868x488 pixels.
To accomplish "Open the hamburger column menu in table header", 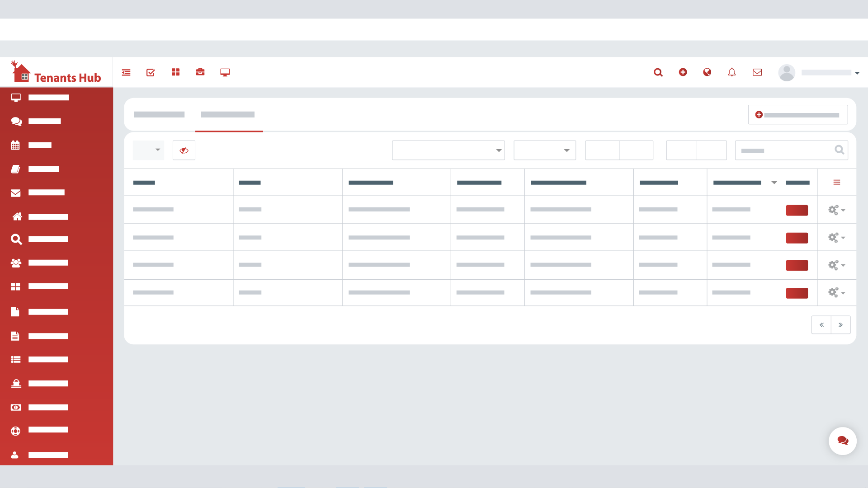I will [837, 182].
